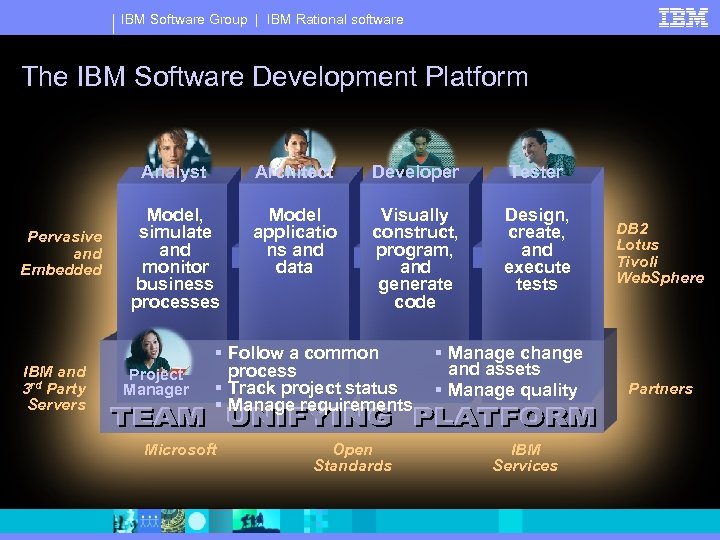The width and height of the screenshot is (720, 540).
Task: Click 'Manage quality' bullet
Action: point(512,390)
